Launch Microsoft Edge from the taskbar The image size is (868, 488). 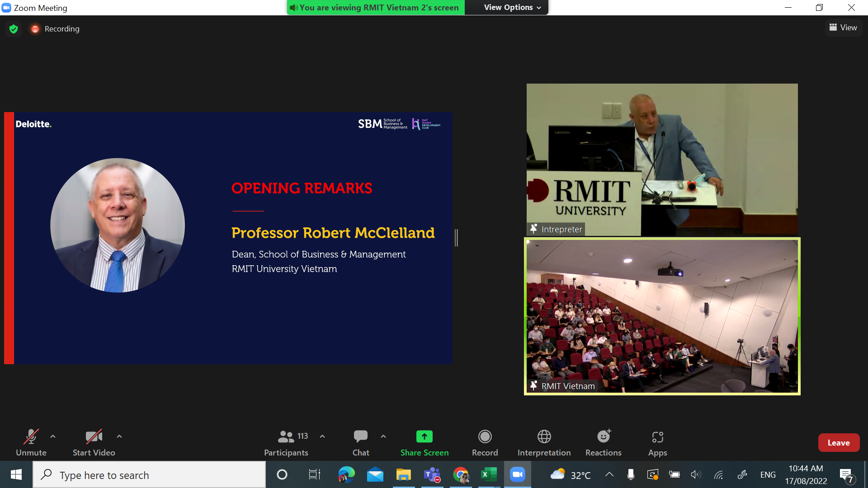(346, 475)
